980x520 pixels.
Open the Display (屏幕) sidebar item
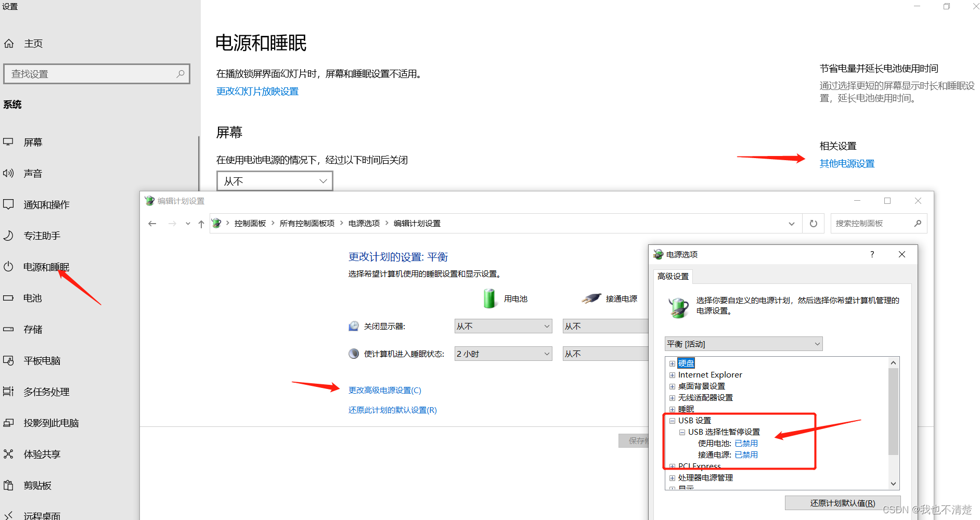(33, 142)
